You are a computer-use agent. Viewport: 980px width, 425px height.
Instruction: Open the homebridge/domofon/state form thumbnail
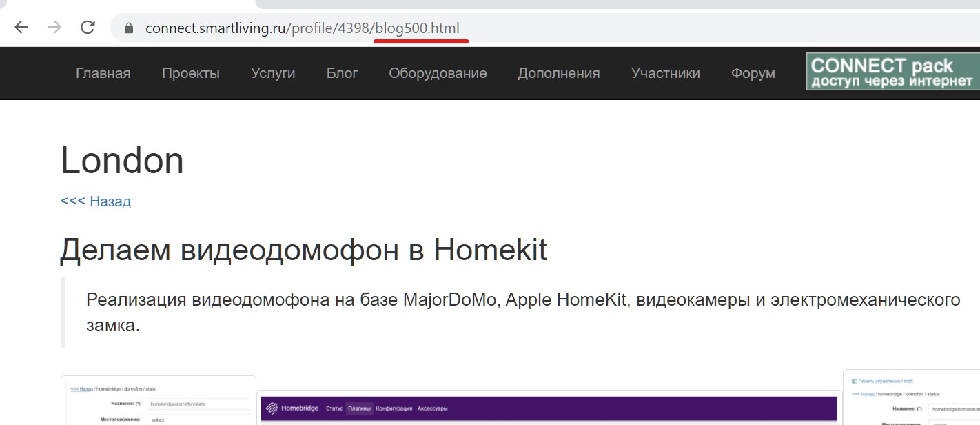(x=159, y=400)
